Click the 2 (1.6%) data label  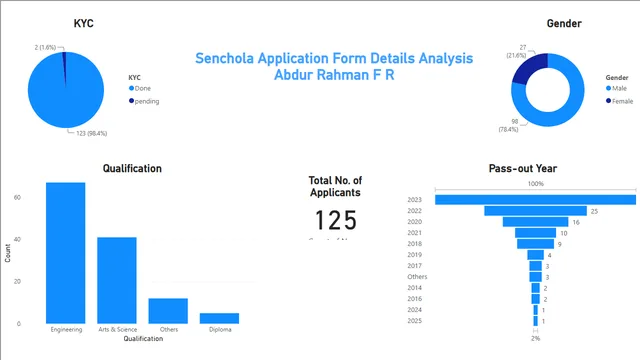45,47
